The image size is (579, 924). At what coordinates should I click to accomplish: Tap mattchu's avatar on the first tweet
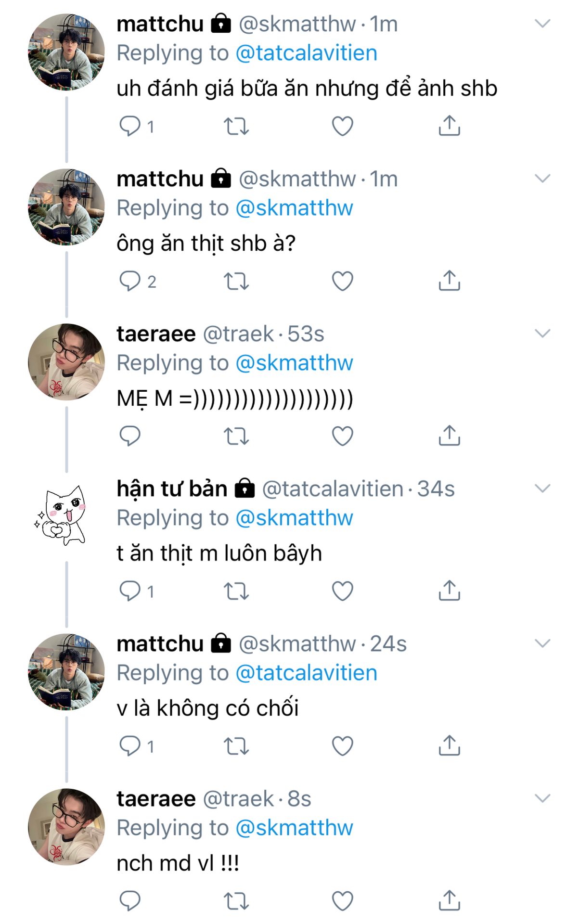(66, 52)
